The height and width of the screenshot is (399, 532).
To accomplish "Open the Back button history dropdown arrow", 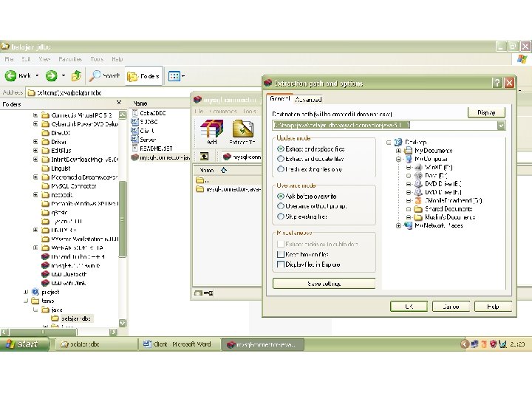I will click(38, 75).
